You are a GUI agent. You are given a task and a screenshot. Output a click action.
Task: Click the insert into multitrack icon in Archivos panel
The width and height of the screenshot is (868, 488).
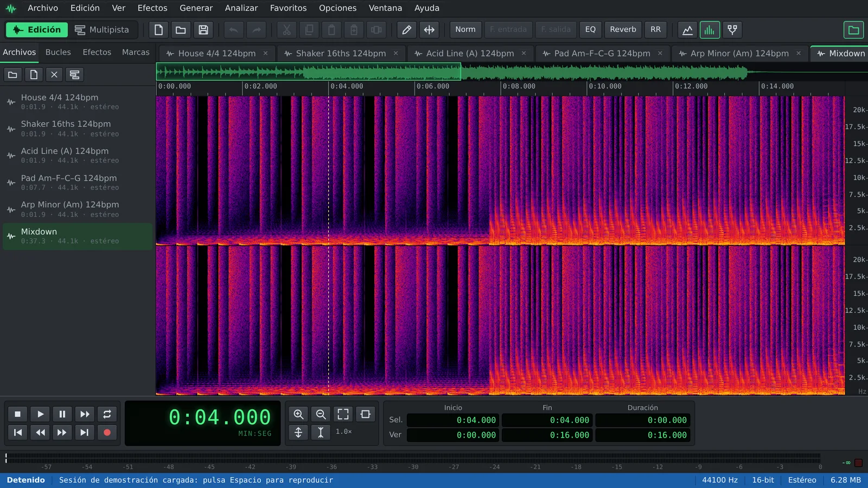pos(75,75)
